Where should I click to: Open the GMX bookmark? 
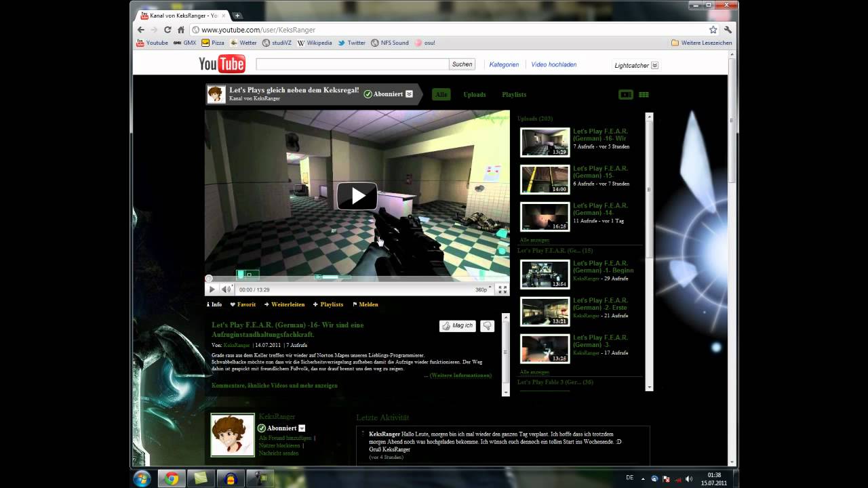(184, 43)
